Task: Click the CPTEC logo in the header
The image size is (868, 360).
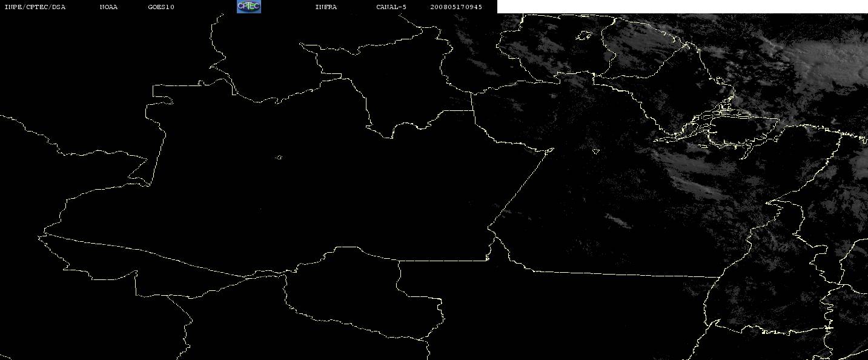Action: 248,7
